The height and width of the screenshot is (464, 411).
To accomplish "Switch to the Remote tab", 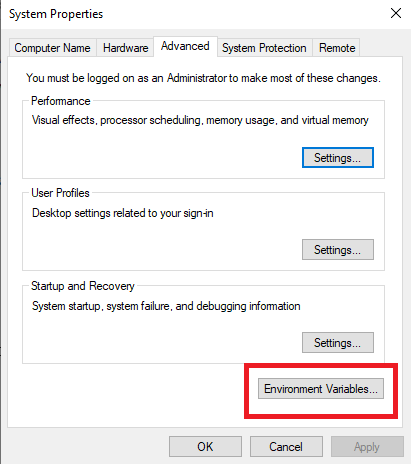I will click(337, 48).
